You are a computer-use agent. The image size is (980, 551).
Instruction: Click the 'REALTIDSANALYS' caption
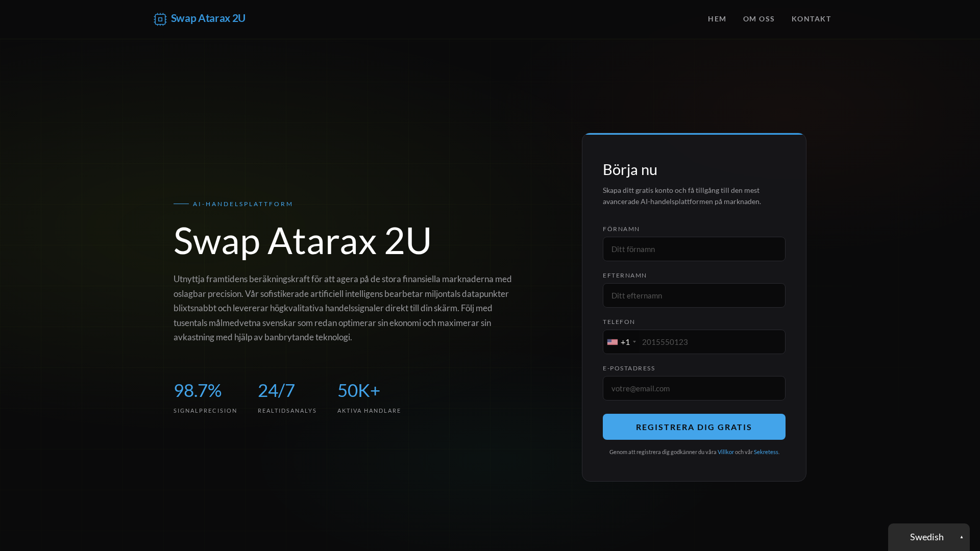tap(287, 411)
